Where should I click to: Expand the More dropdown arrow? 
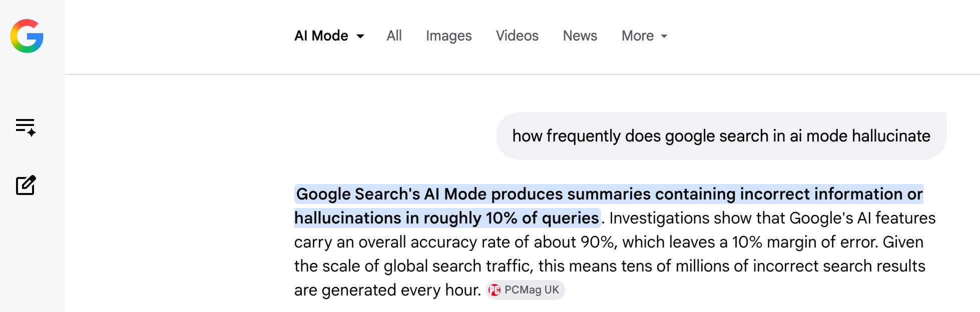(664, 36)
